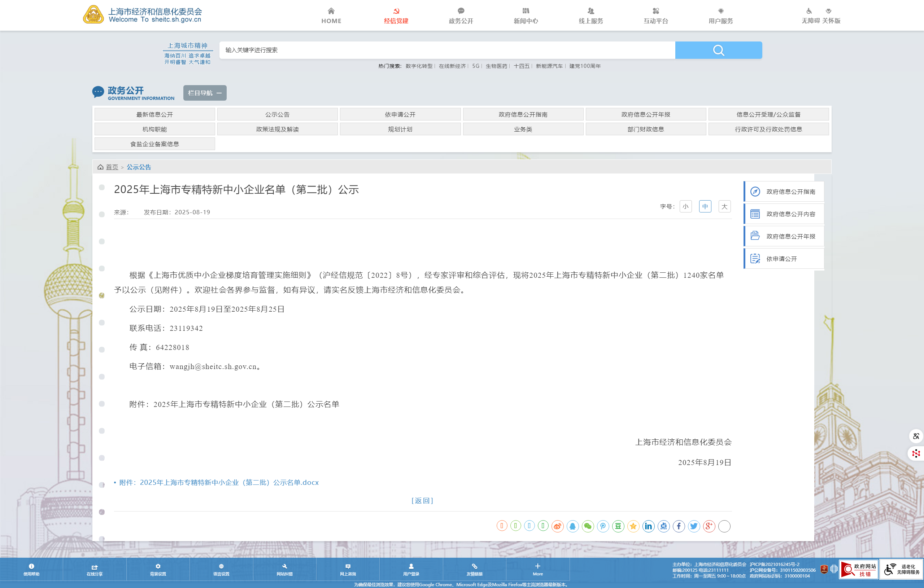Open the 政务公开 top menu item
Screen dimensions: 924x588
[461, 16]
